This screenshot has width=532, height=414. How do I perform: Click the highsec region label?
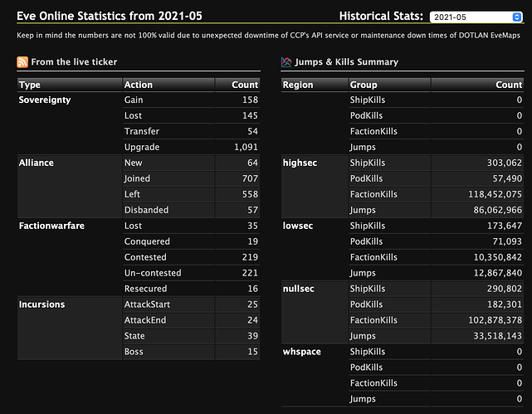(300, 163)
